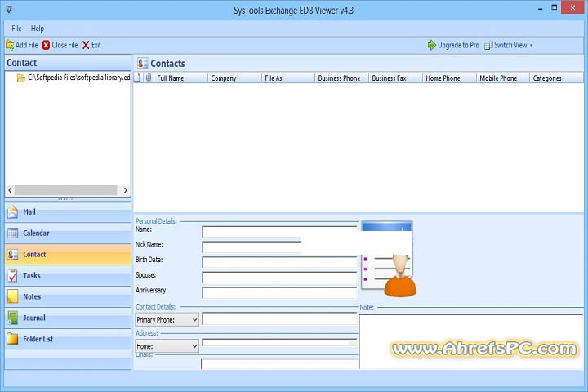
Task: Open the Home address dropdown
Action: pos(167,346)
